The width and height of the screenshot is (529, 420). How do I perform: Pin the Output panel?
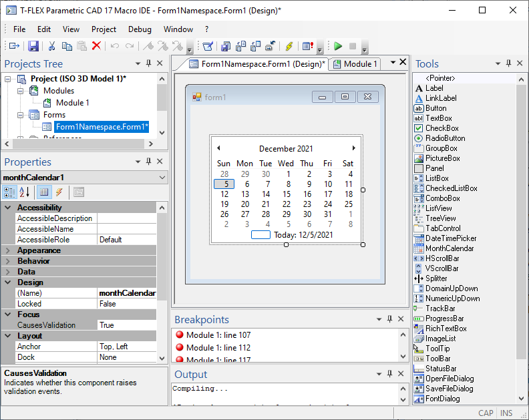point(389,374)
